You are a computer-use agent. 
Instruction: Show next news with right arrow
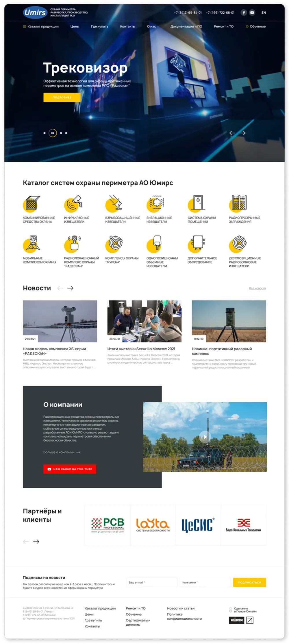[70, 288]
